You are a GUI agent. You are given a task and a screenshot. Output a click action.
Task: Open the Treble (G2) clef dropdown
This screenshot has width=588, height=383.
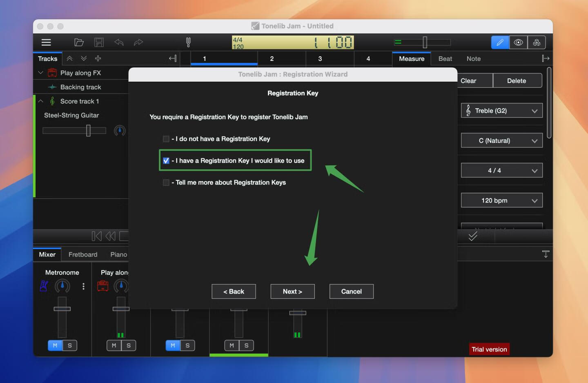point(502,111)
